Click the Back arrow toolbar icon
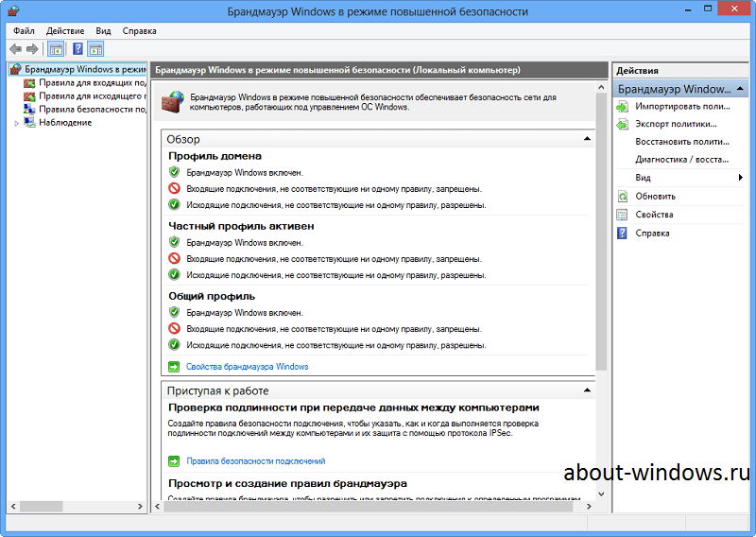This screenshot has width=756, height=537. pyautogui.click(x=15, y=49)
